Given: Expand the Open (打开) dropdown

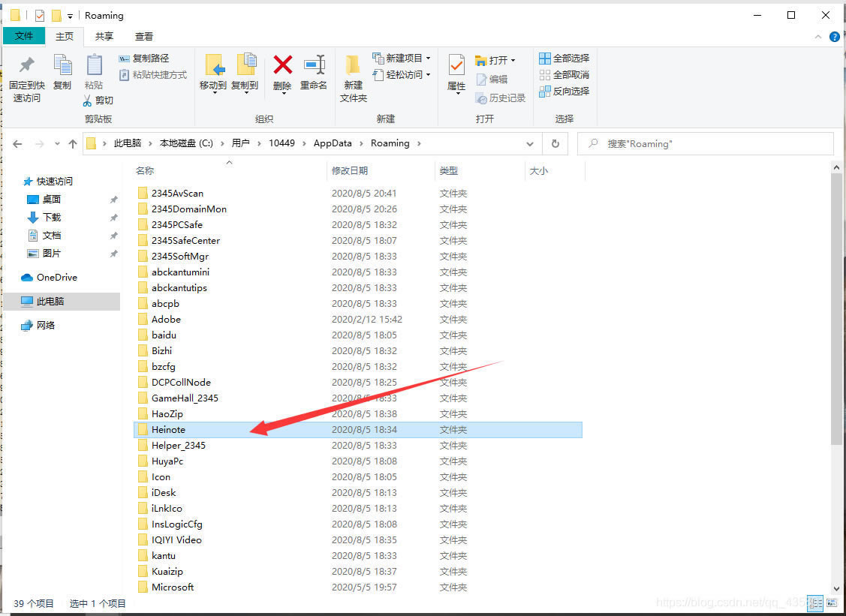Looking at the screenshot, I should [x=513, y=61].
